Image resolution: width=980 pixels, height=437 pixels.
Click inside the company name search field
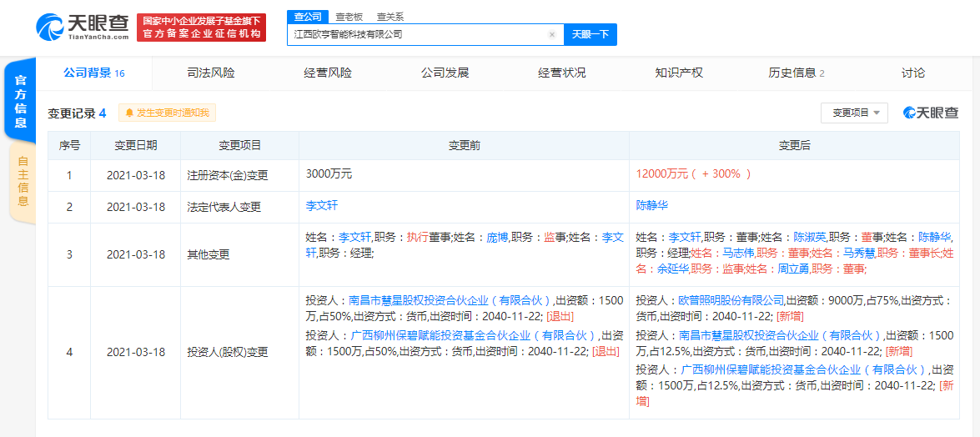pos(417,35)
